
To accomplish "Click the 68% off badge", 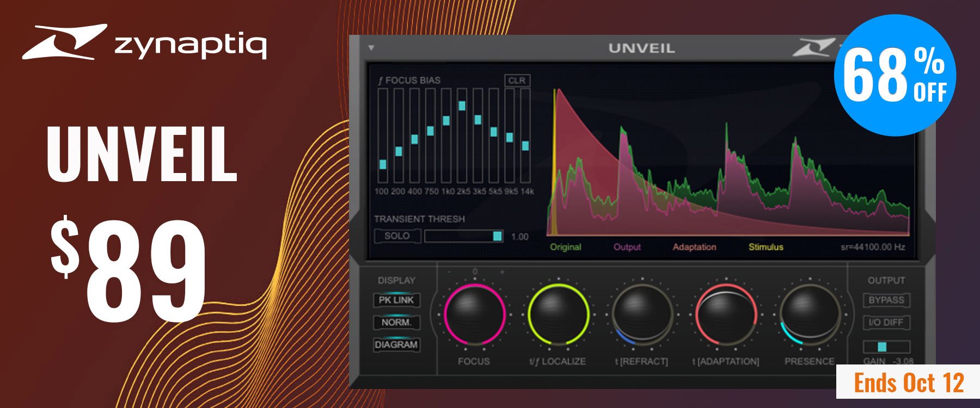I will [895, 75].
